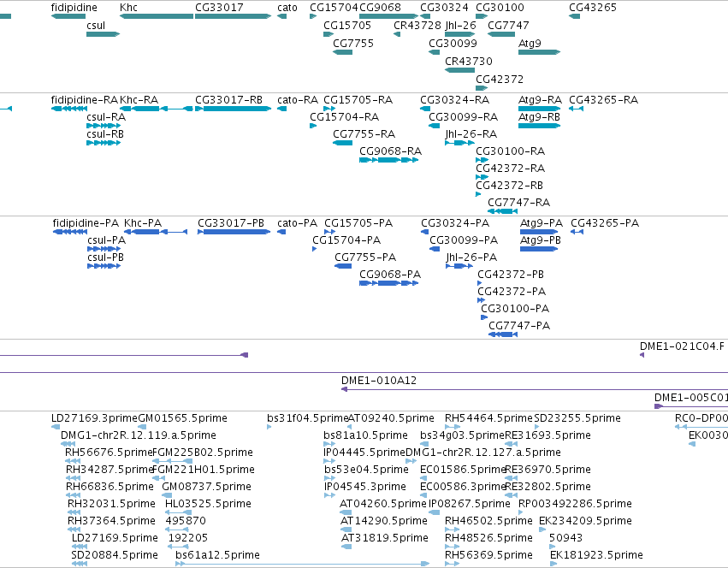
Task: Select the 495870 EST feature
Action: coord(177,530)
